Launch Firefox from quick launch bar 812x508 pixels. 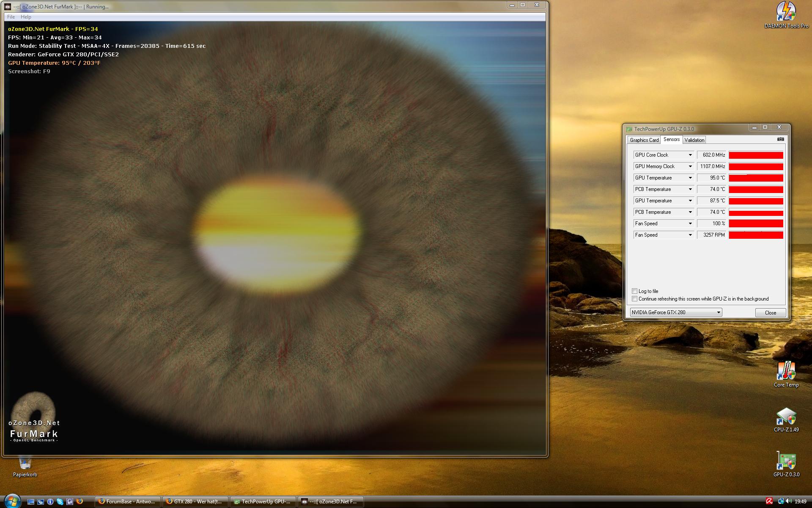pyautogui.click(x=80, y=501)
